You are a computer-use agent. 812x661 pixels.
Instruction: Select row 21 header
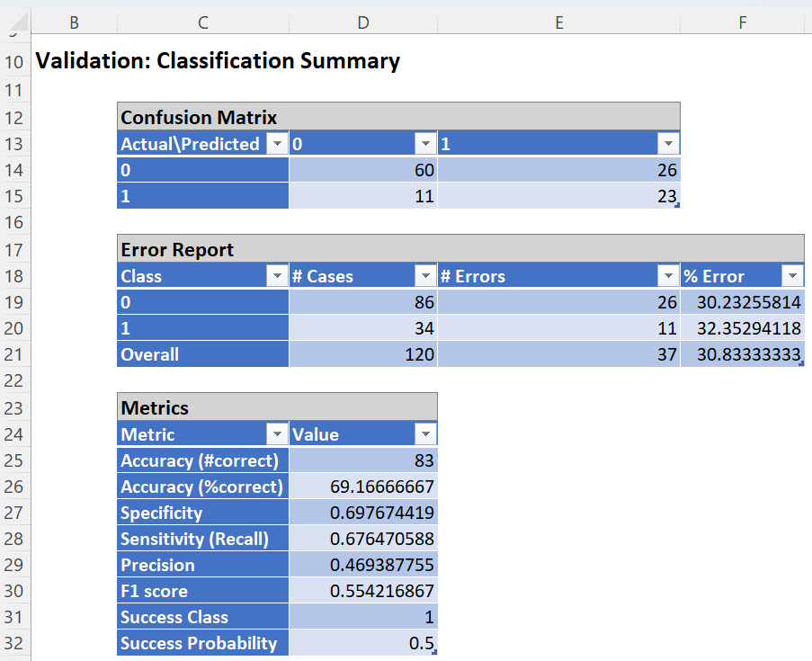[15, 354]
